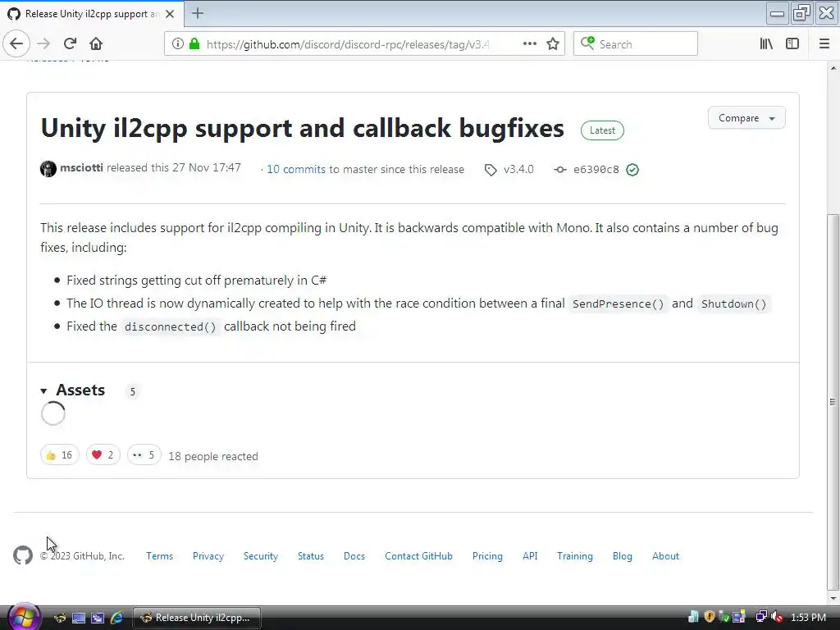
Task: Open the Security footer link
Action: pyautogui.click(x=261, y=556)
